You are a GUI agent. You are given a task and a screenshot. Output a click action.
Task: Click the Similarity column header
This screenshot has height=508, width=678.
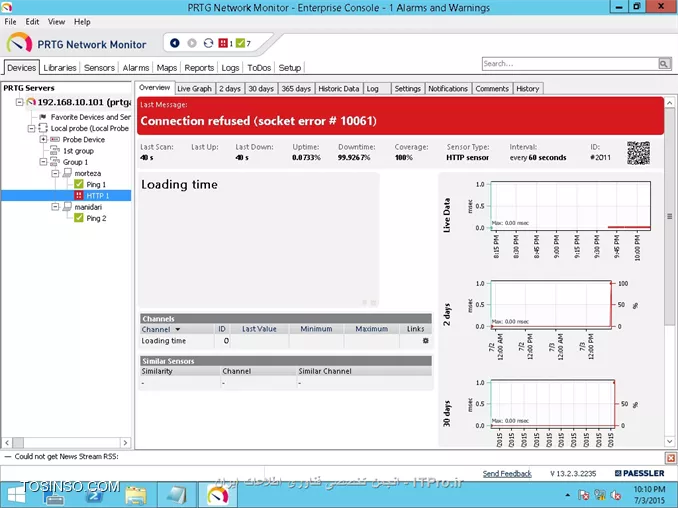tap(180, 371)
